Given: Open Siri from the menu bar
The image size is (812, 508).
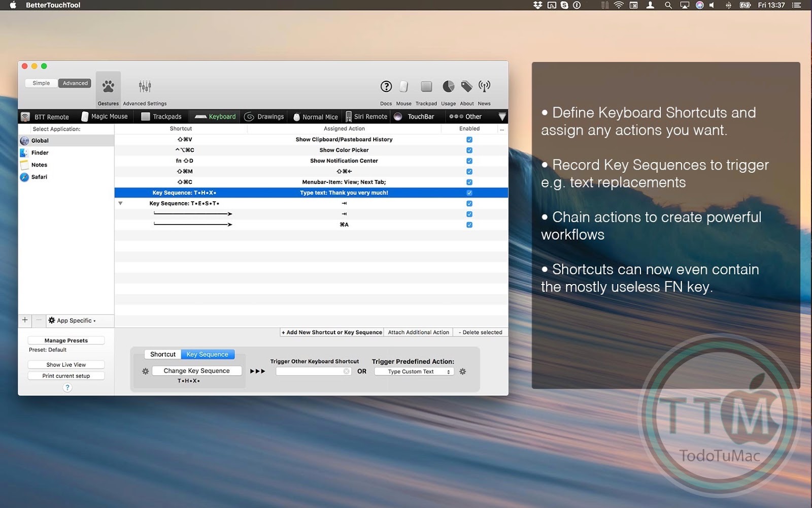Looking at the screenshot, I should [x=699, y=5].
